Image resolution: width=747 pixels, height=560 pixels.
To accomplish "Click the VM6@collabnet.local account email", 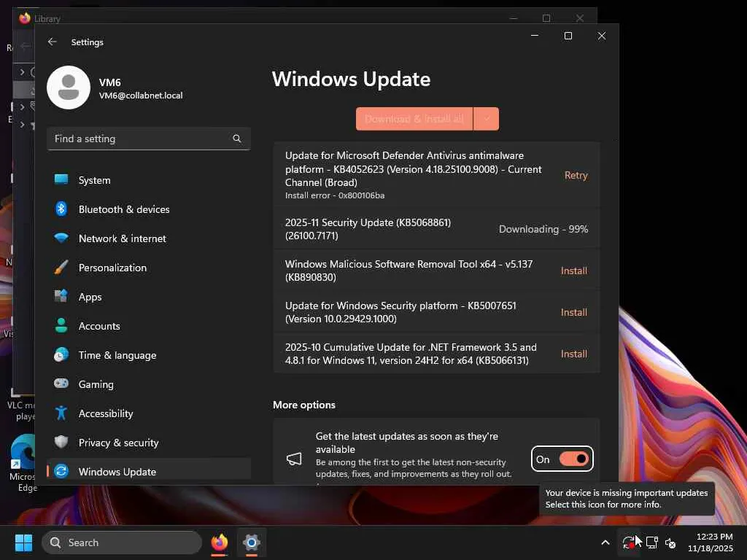I will pyautogui.click(x=141, y=96).
